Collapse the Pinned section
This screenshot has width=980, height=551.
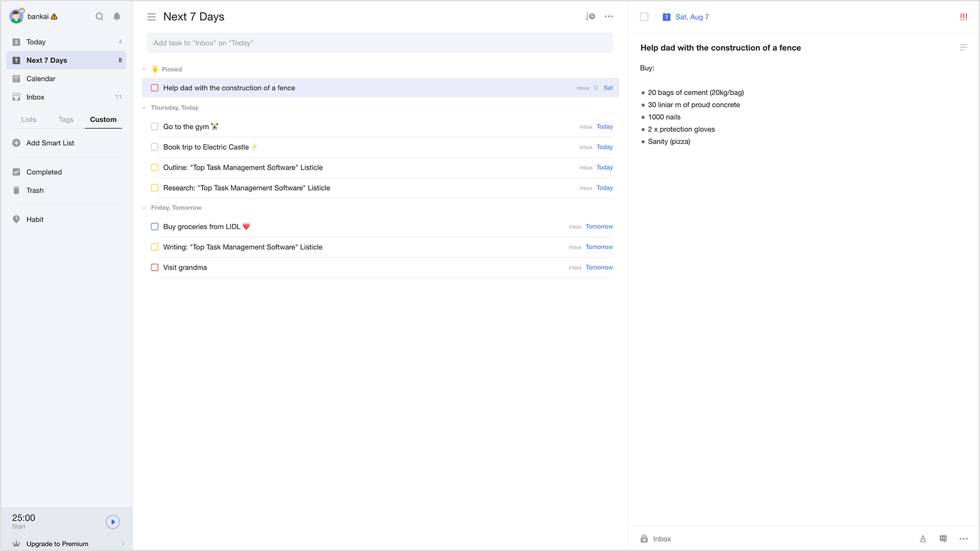(144, 69)
